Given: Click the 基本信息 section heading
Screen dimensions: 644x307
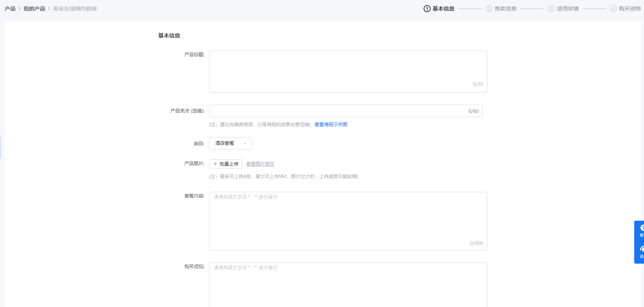Looking at the screenshot, I should [169, 36].
